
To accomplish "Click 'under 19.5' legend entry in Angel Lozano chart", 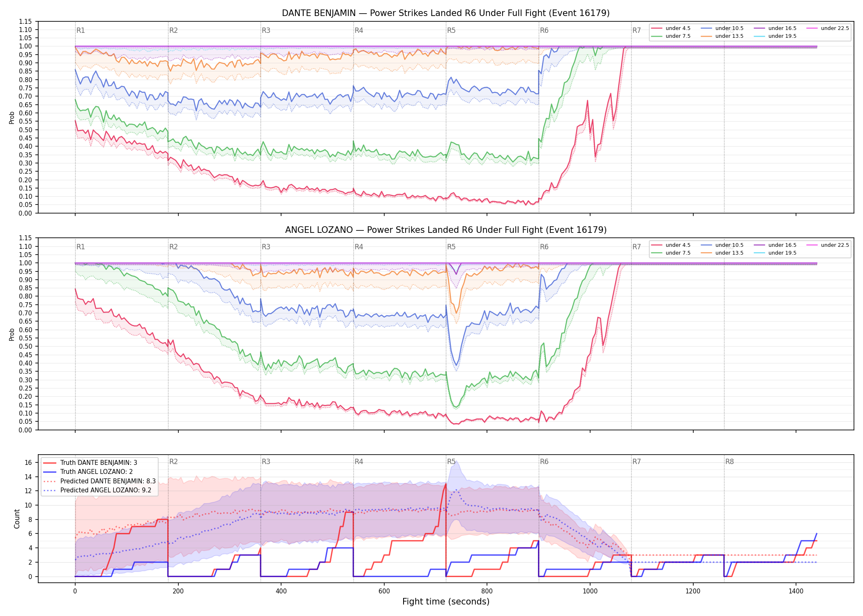I will pyautogui.click(x=775, y=253).
